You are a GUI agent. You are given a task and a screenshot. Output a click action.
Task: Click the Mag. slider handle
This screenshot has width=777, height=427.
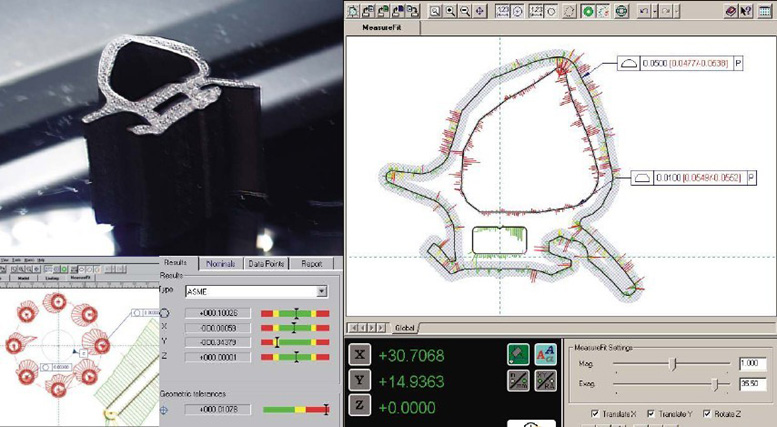pos(673,364)
